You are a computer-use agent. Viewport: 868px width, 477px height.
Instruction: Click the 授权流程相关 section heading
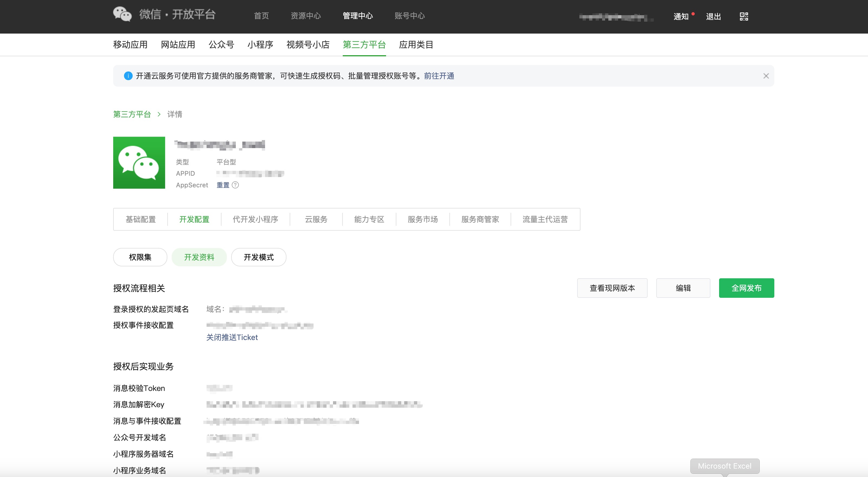click(139, 288)
